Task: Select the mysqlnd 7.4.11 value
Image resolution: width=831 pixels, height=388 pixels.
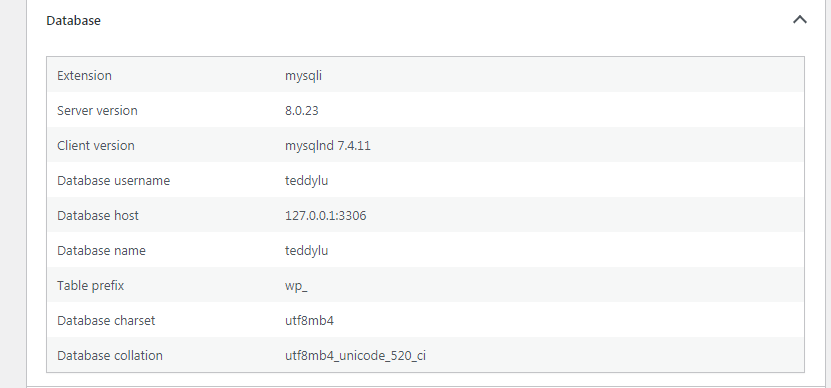Action: (328, 146)
